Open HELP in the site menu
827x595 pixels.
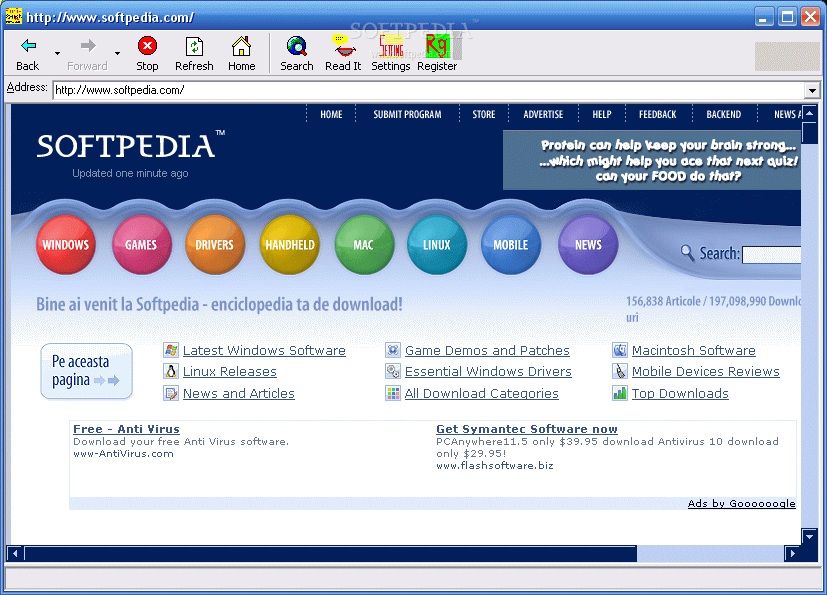pos(602,114)
